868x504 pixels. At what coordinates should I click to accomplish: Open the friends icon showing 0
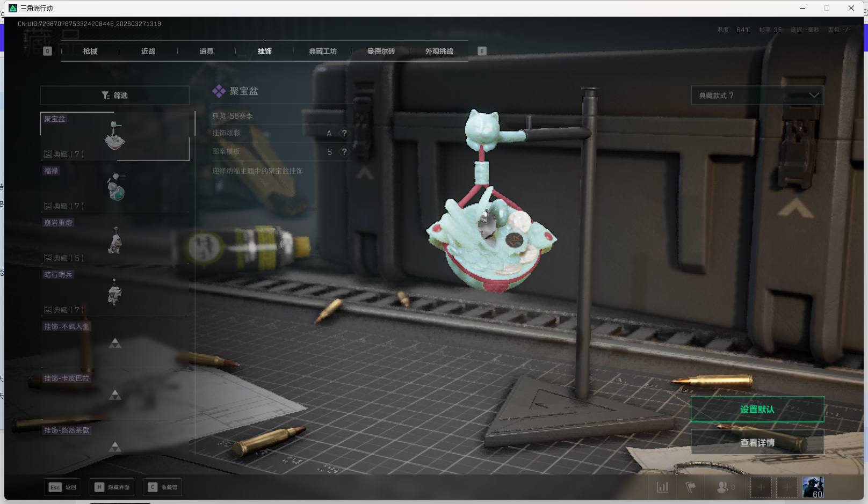point(726,487)
